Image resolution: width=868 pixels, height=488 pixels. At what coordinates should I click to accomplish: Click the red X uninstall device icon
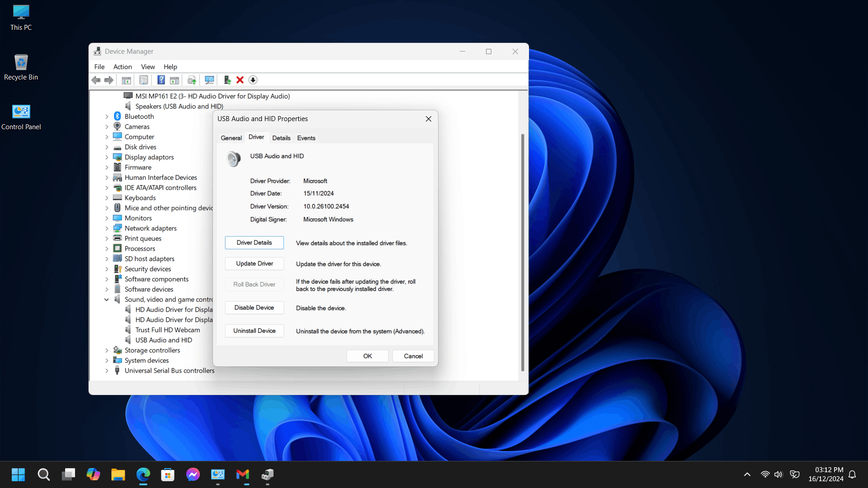click(240, 80)
